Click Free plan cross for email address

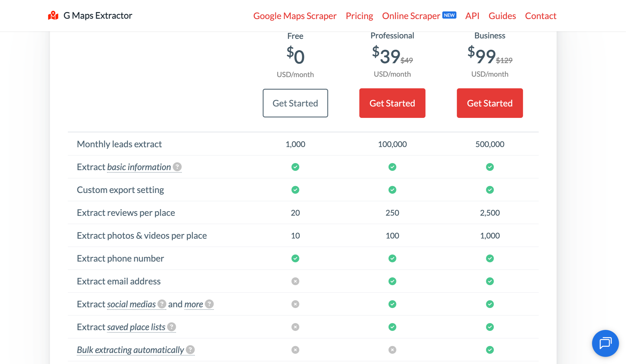coord(295,281)
